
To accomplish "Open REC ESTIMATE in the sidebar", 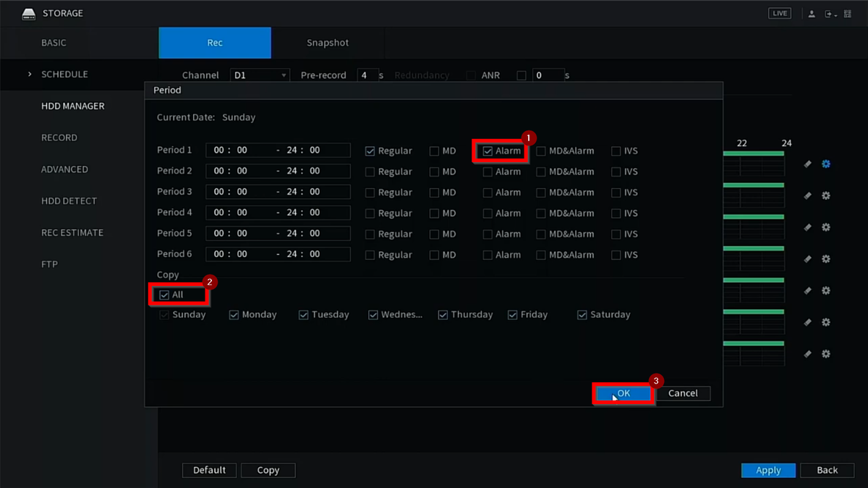I will (x=72, y=232).
